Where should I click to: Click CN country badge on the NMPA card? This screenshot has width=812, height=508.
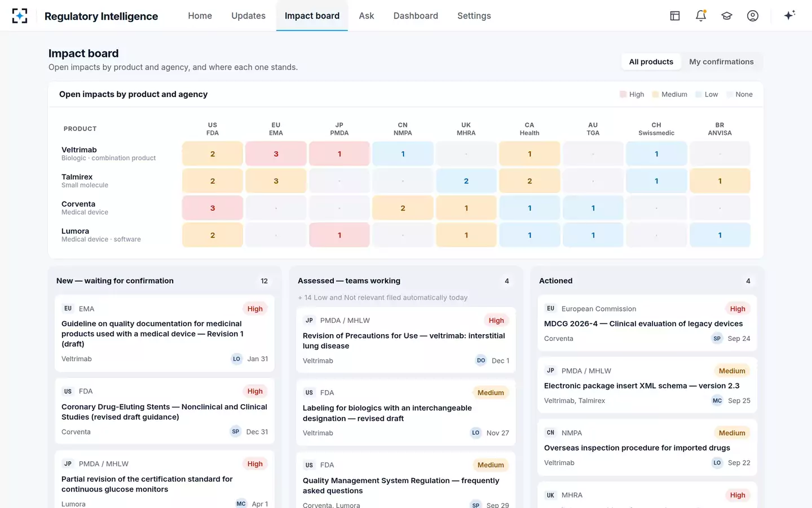click(551, 433)
